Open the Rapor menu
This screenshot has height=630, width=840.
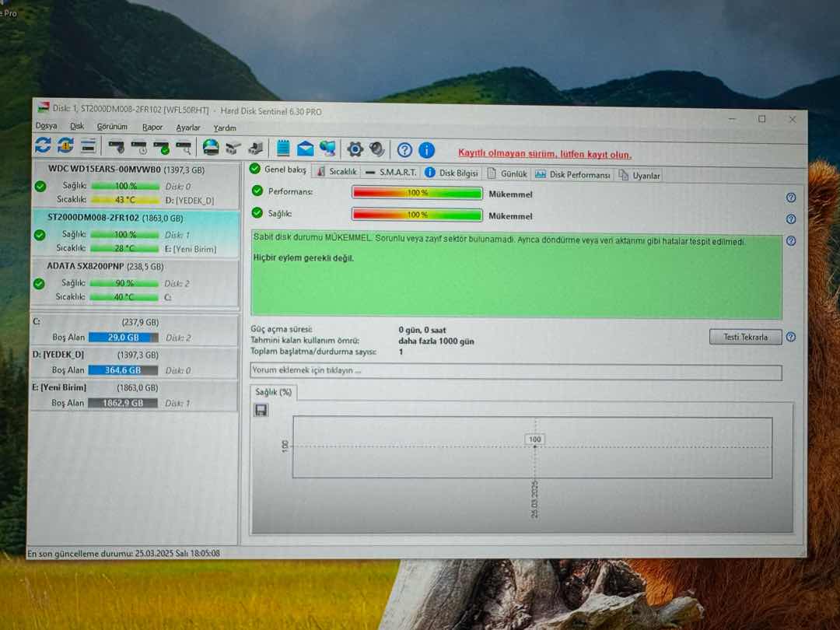[152, 128]
